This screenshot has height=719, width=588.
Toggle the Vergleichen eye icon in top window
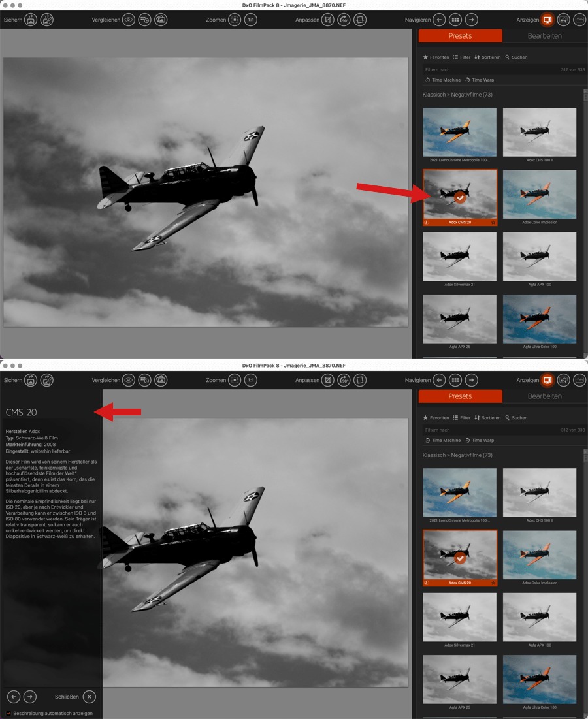(x=129, y=20)
